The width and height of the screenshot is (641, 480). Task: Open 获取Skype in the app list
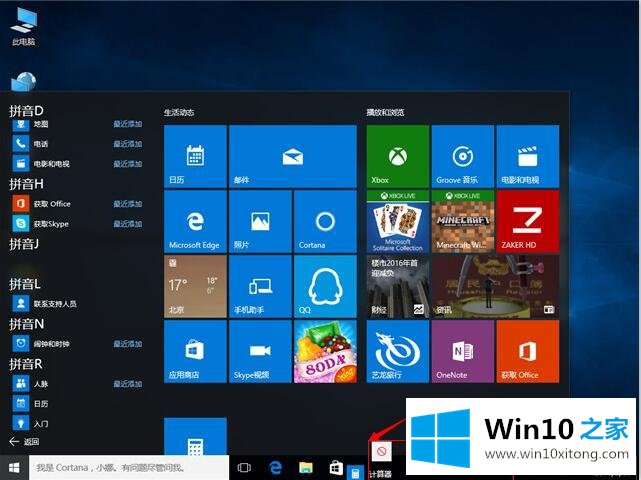[x=76, y=224]
